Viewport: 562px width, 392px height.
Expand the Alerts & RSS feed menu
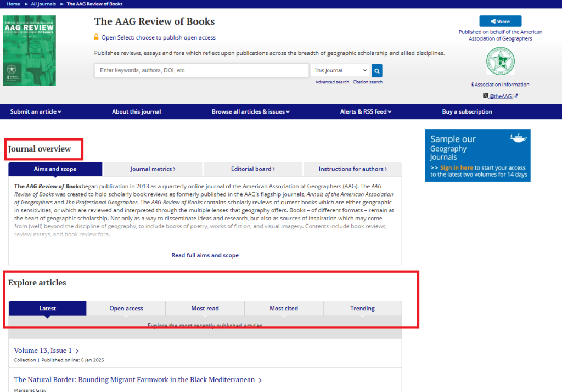pos(366,111)
